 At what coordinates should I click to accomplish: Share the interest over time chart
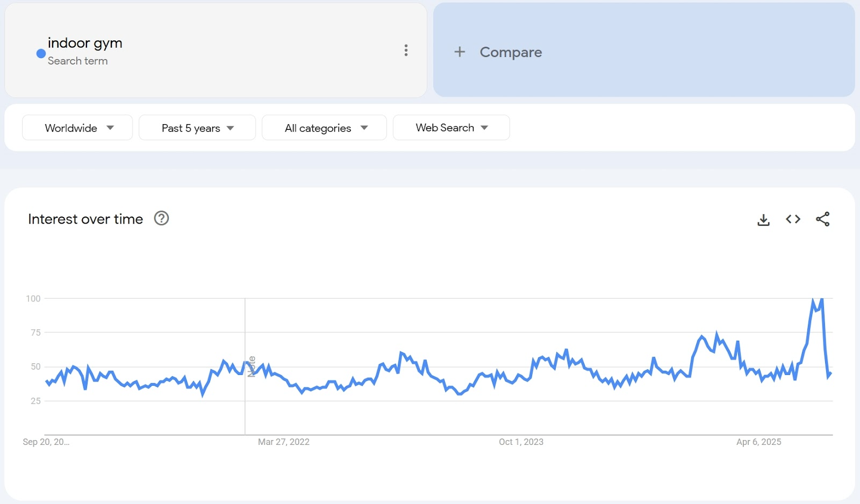click(x=822, y=219)
